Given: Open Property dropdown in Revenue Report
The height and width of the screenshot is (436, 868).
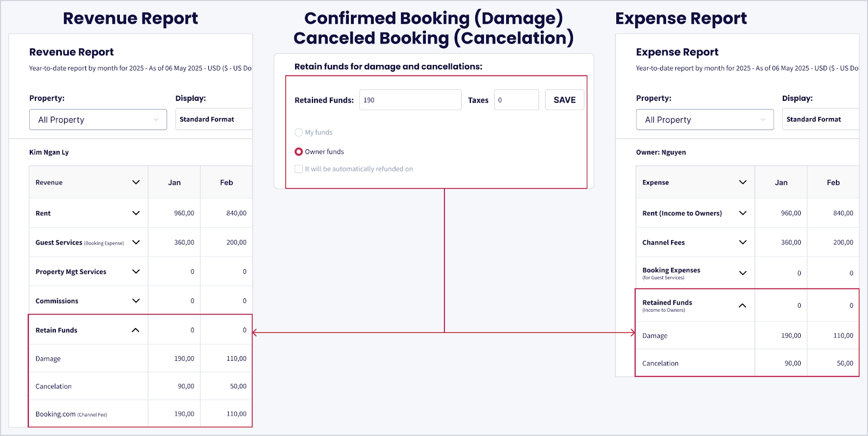Looking at the screenshot, I should [x=98, y=120].
